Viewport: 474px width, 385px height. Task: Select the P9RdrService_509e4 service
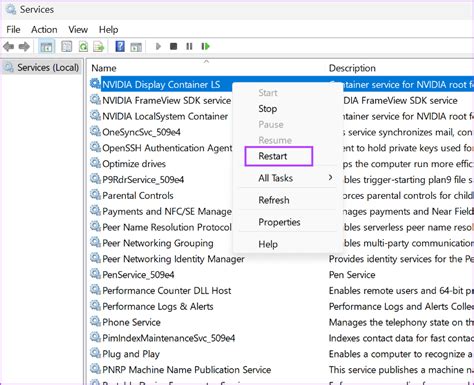[x=143, y=180]
